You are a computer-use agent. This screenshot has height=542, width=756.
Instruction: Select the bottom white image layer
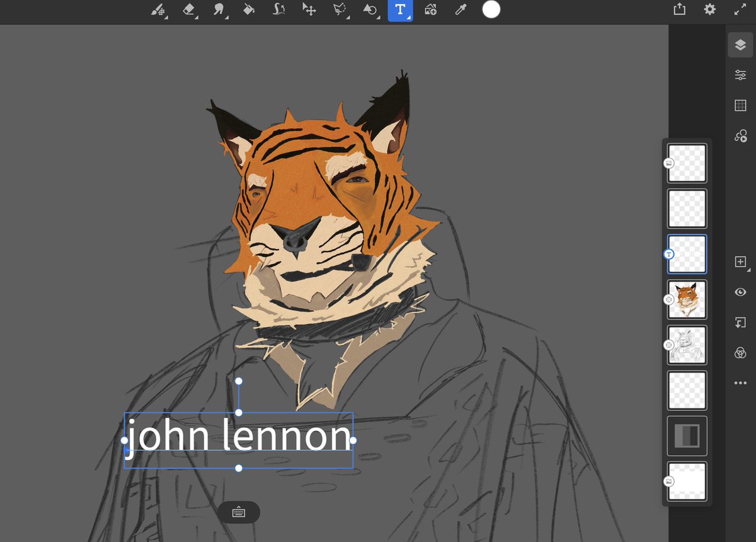(x=687, y=481)
